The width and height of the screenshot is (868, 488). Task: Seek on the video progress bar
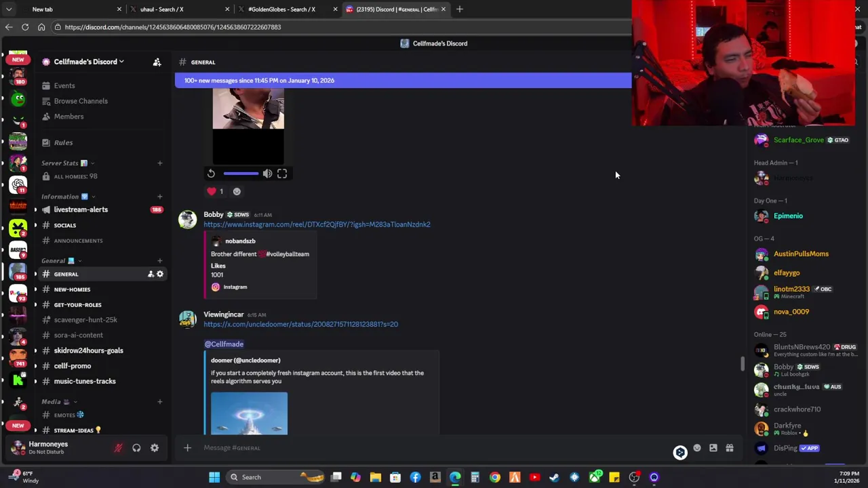click(x=241, y=174)
